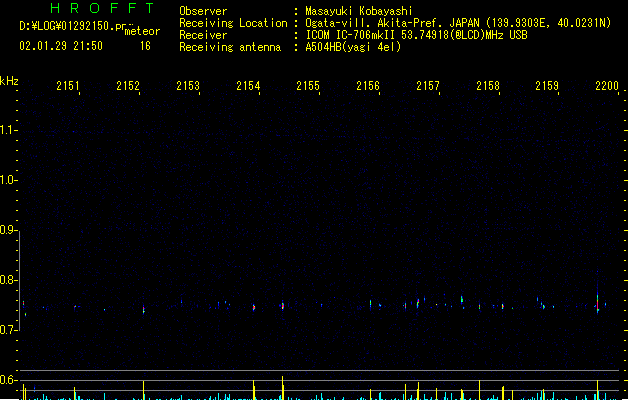The width and height of the screenshot is (629, 400).
Task: Click the 2152 time marker
Action: click(128, 86)
